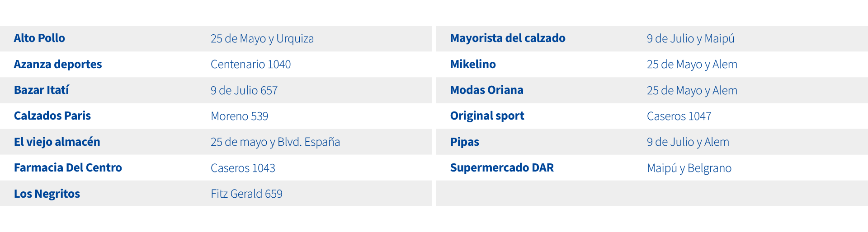
Task: Click the address 25 de Mayo y Urquiza
Action: [x=262, y=39]
